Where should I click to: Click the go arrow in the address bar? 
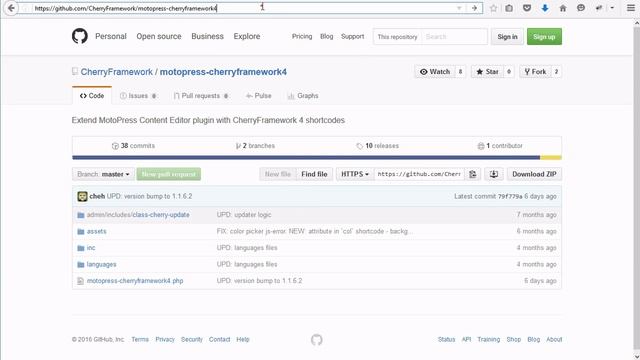[474, 8]
